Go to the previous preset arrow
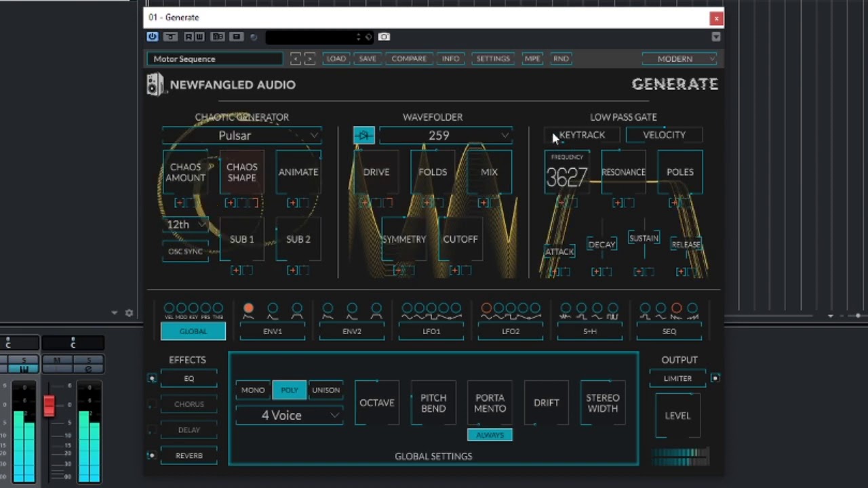Viewport: 868px width, 488px height. tap(296, 59)
